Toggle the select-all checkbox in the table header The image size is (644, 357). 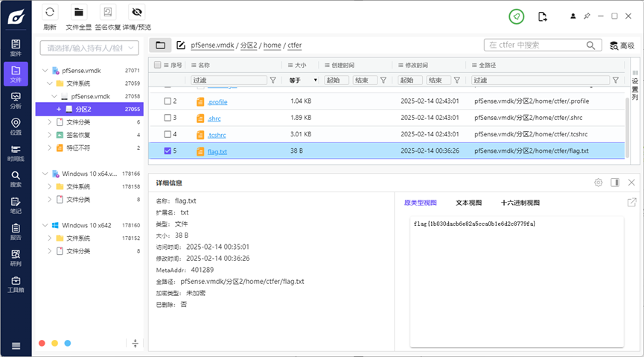[157, 65]
